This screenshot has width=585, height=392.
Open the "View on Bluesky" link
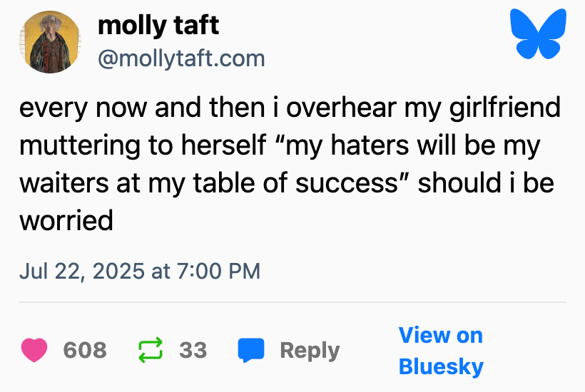(x=440, y=351)
